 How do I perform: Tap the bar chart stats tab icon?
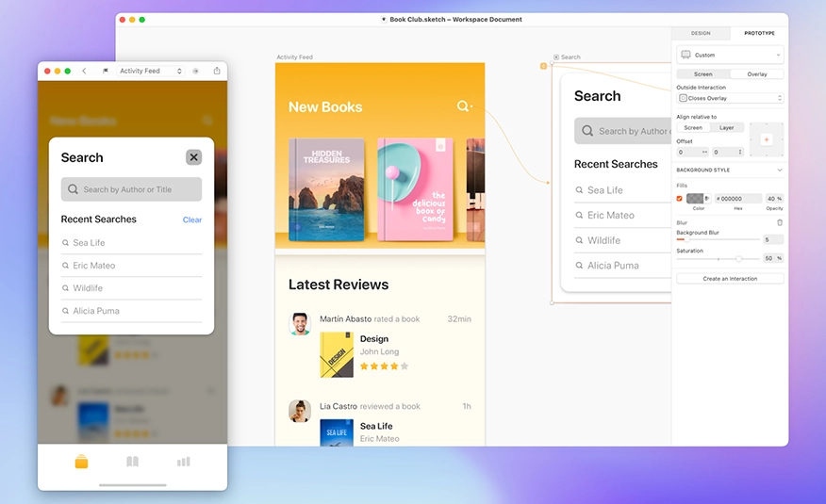tap(183, 462)
